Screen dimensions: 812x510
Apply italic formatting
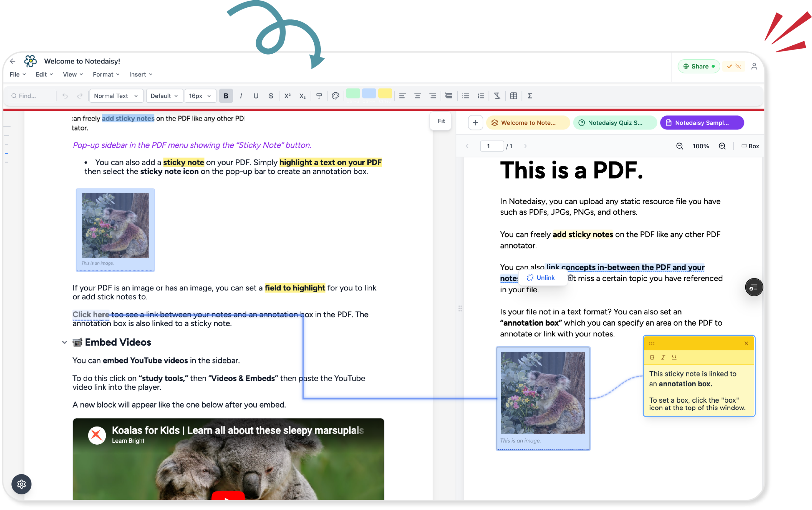(241, 96)
